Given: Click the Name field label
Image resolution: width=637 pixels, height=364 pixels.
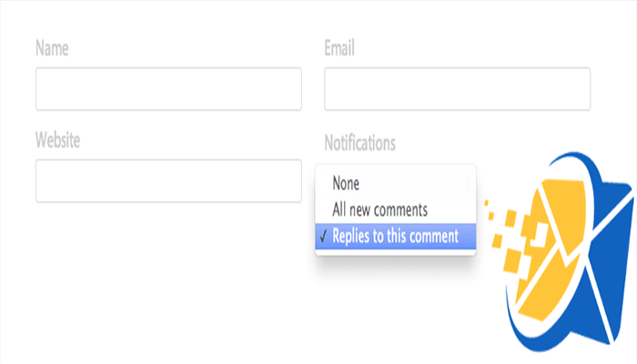Looking at the screenshot, I should 52,48.
